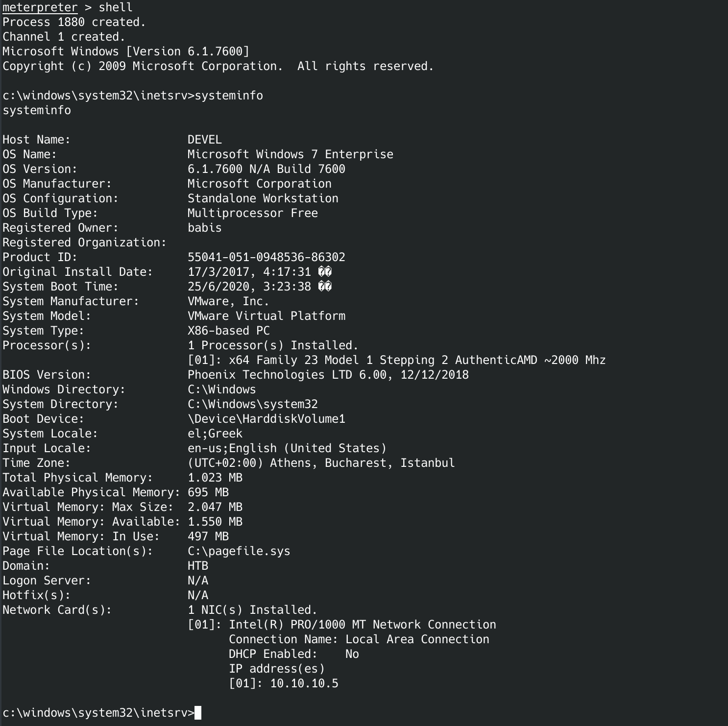Click the Intel(R) PRO/1000 MT Network Connection line

coord(362,625)
